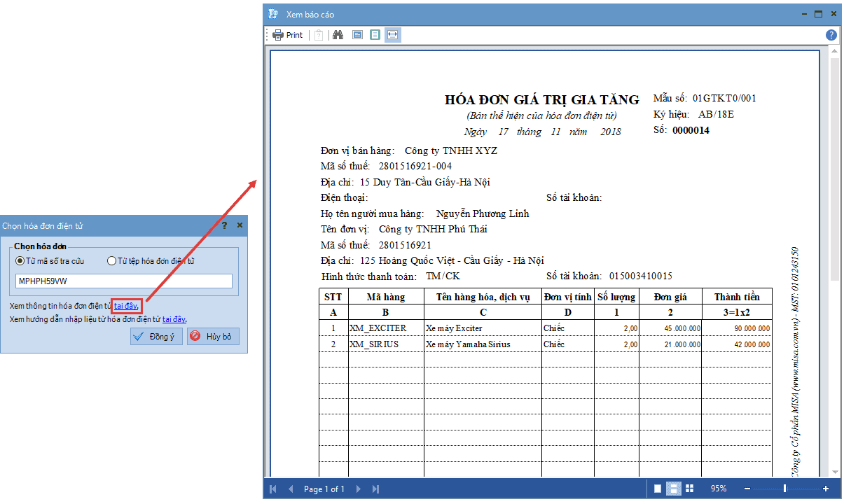The height and width of the screenshot is (504, 844).
Task: Go to first page in report viewer
Action: point(273,489)
